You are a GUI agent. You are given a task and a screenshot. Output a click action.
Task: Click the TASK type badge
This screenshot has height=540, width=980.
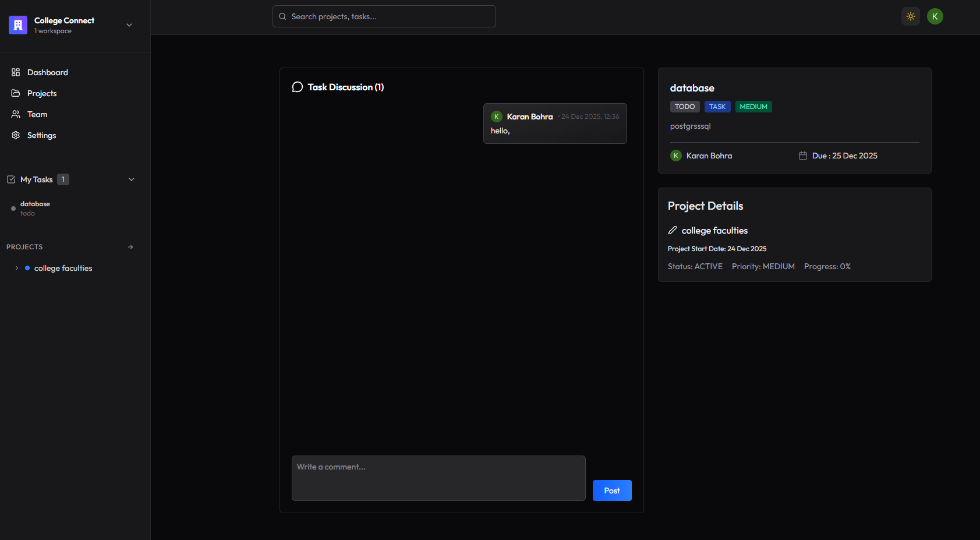point(717,107)
